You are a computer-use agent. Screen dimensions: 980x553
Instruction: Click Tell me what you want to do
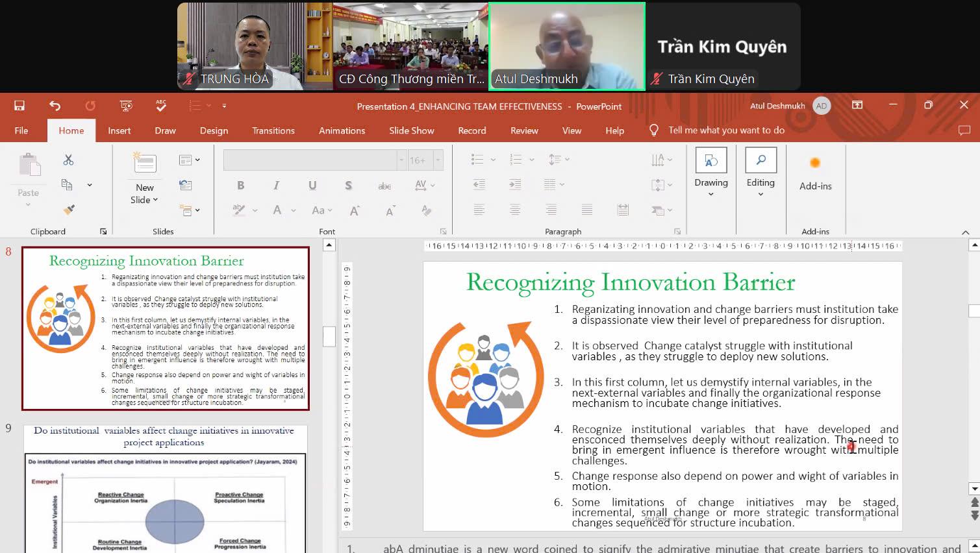coord(727,130)
